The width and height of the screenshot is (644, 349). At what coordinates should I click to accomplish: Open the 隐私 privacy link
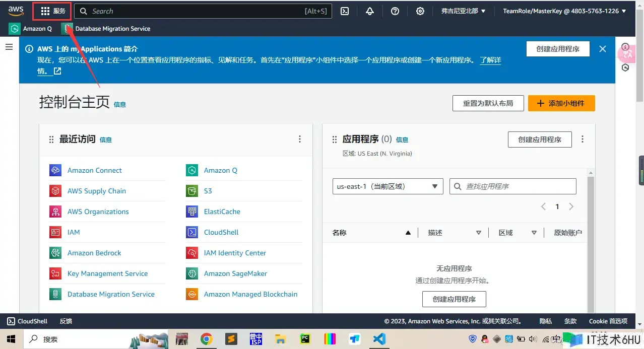pyautogui.click(x=546, y=321)
